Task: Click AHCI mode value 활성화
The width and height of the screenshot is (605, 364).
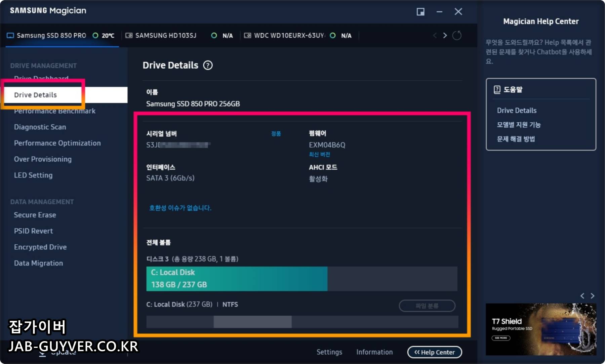Action: tap(318, 178)
